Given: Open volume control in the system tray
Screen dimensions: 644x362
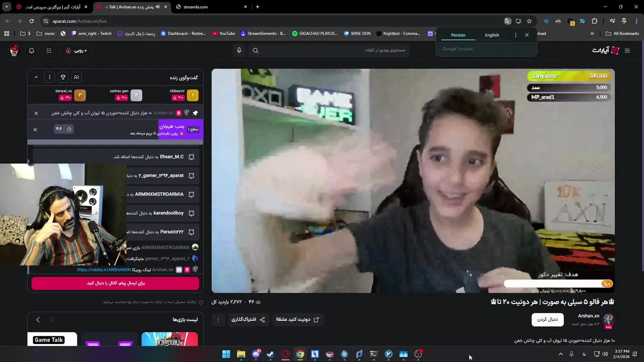Looking at the screenshot, I should tap(605, 354).
